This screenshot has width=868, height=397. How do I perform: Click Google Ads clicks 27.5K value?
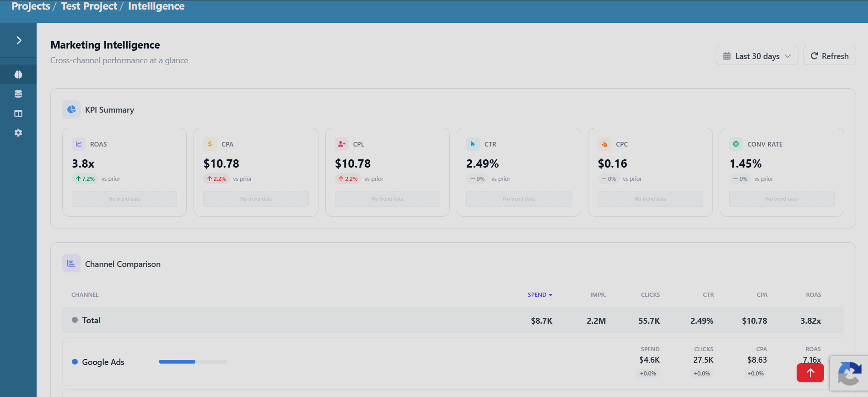point(703,360)
